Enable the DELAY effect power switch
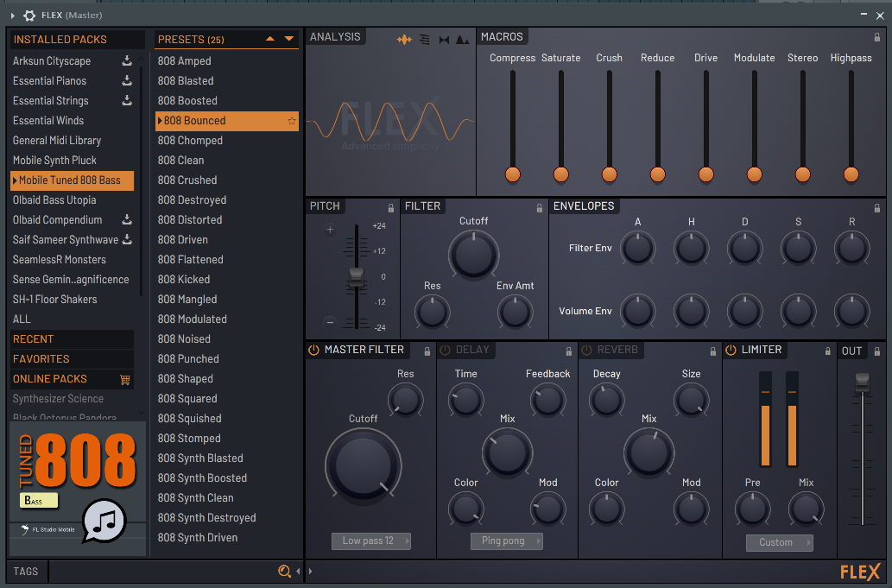Viewport: 892px width, 588px height. pos(446,350)
